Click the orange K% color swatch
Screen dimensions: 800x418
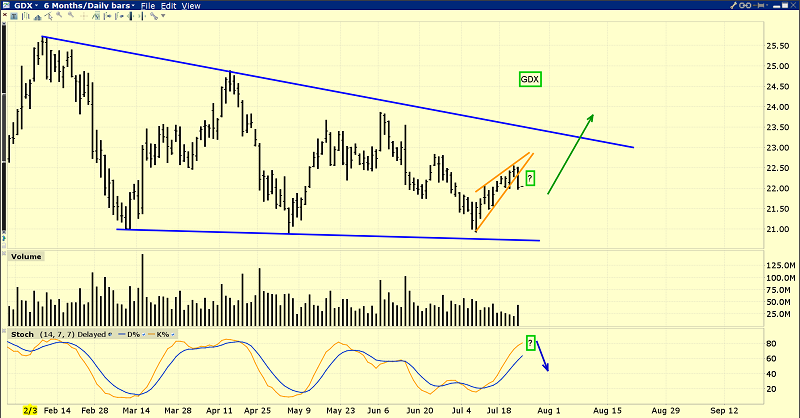point(152,334)
